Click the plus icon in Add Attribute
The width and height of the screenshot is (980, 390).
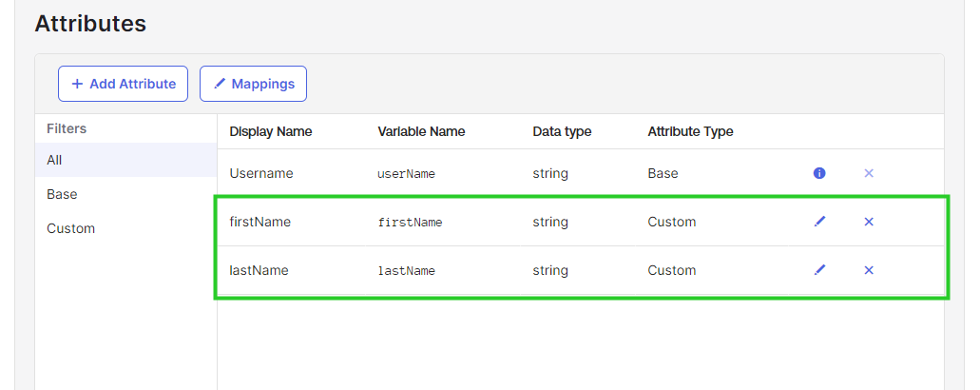(77, 84)
